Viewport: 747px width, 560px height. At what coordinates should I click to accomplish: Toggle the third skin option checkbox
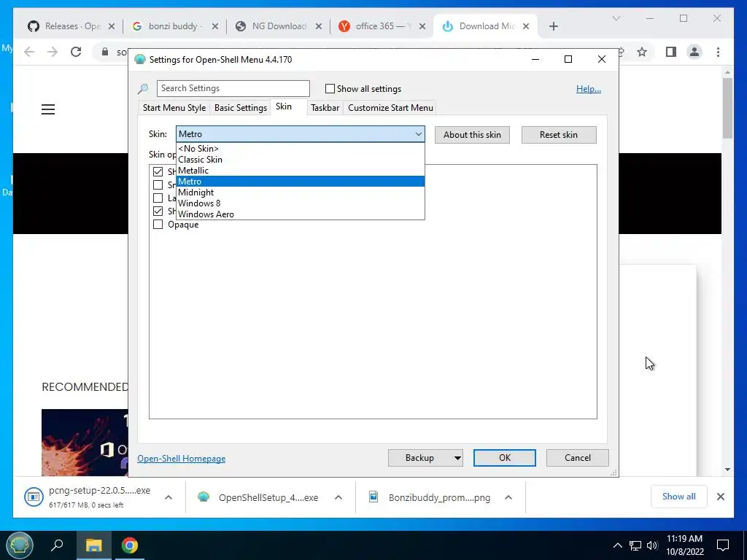point(158,198)
